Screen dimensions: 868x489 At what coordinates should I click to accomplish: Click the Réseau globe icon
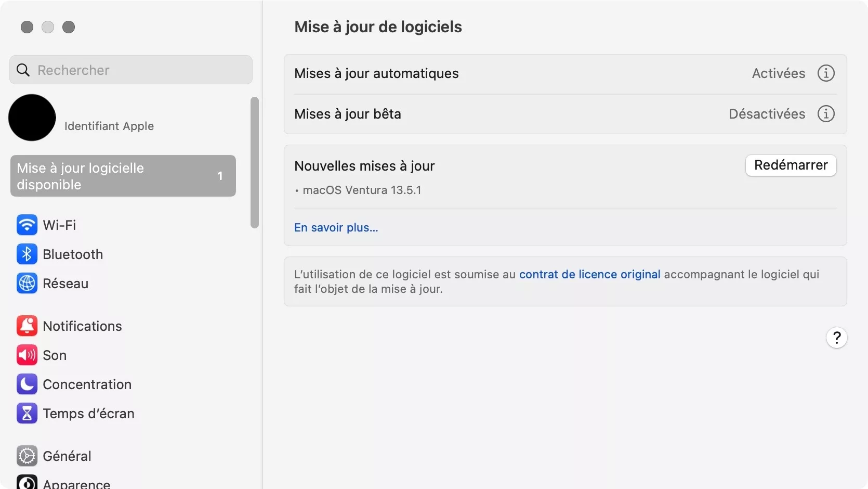[x=27, y=284]
